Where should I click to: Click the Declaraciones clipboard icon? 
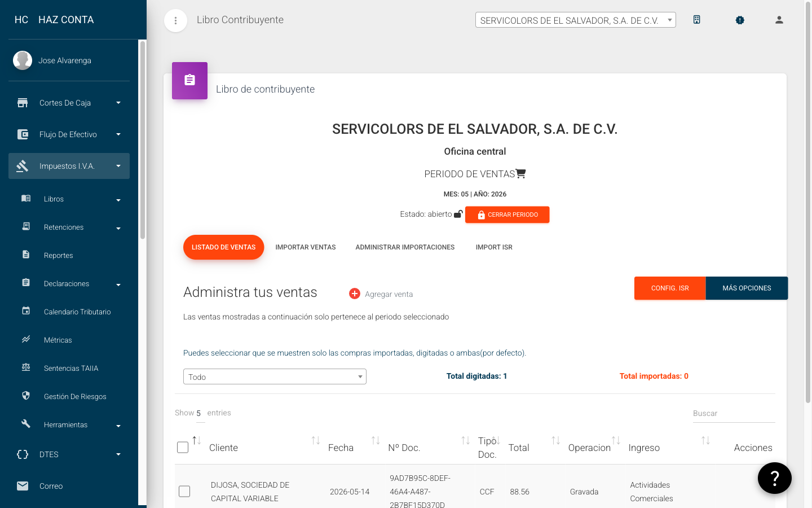coord(26,283)
